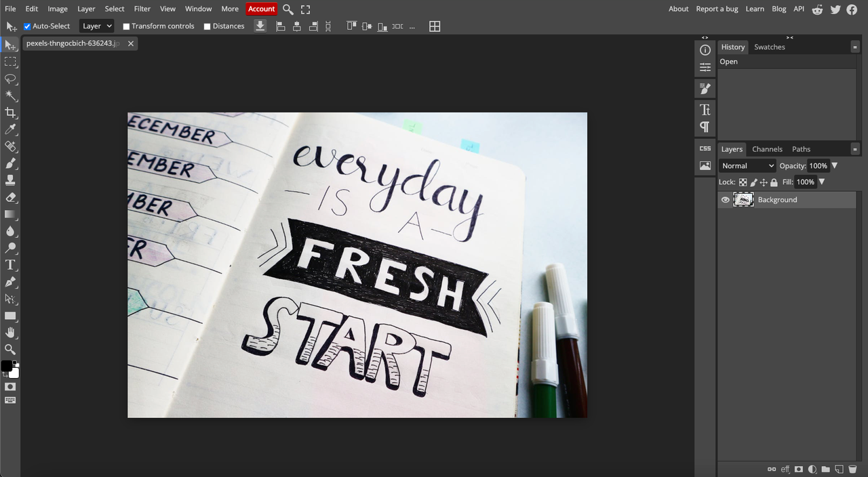Image resolution: width=868 pixels, height=477 pixels.
Task: Expand more alignment options ellipsis
Action: pos(412,27)
